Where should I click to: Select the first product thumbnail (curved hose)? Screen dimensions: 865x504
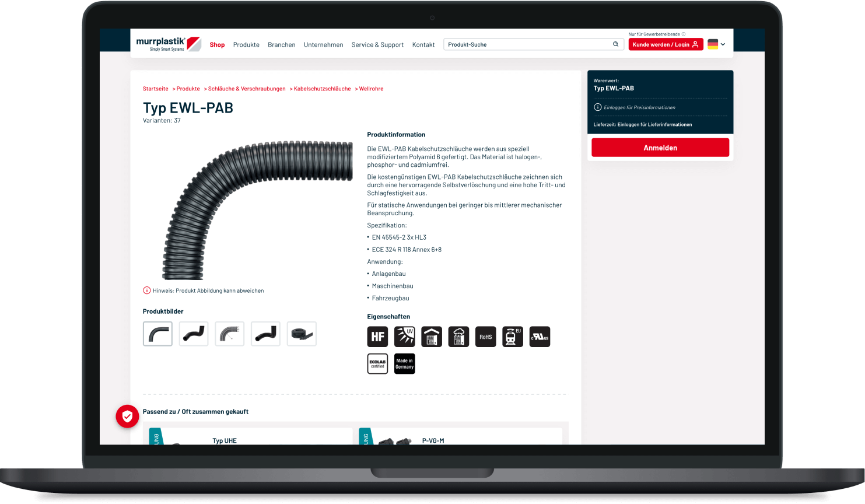coord(157,334)
